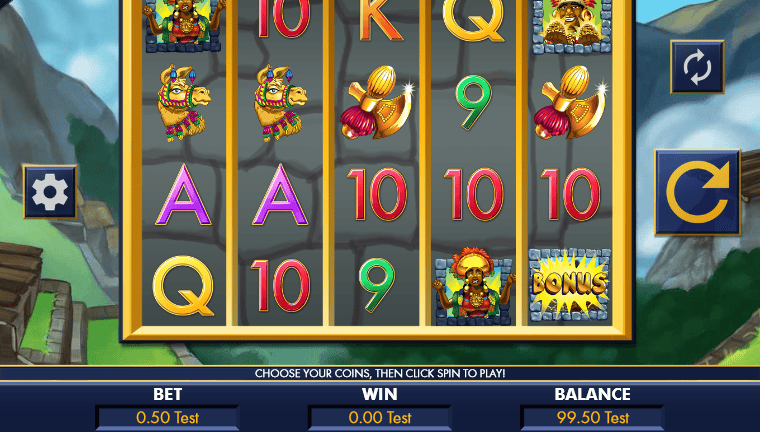Viewport: 760px width, 432px height.
Task: Click the 'Choose your coins' message bar
Action: [380, 373]
